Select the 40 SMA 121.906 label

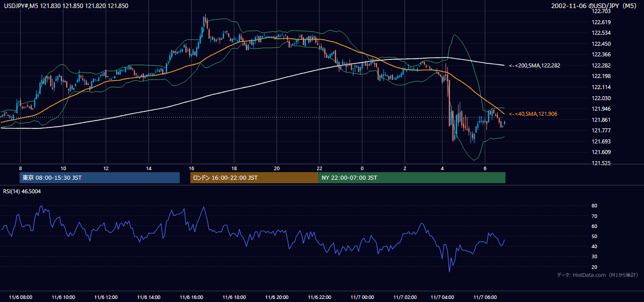point(533,114)
